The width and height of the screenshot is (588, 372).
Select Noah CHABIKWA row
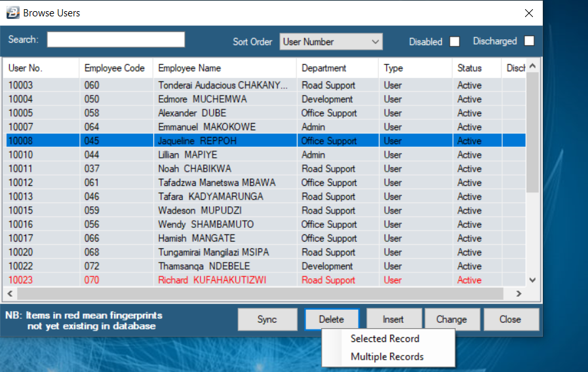pos(264,168)
